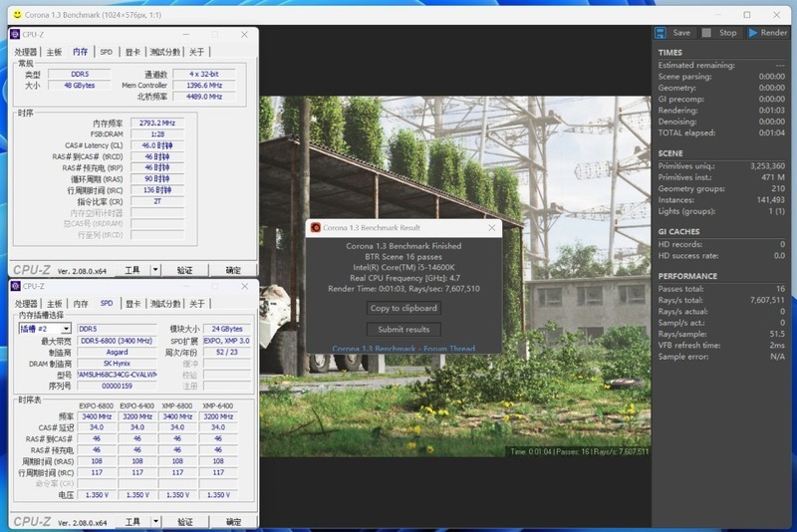
Task: Click the Save disk icon in Corona toolbar
Action: click(661, 33)
